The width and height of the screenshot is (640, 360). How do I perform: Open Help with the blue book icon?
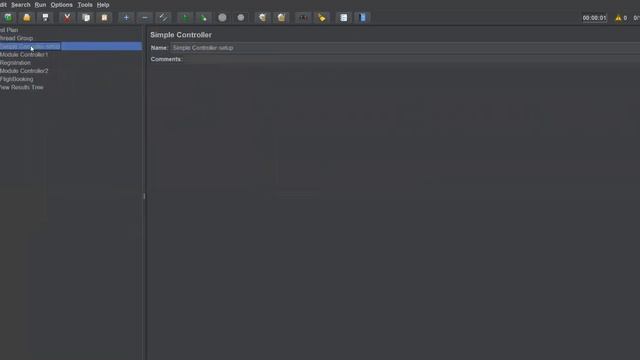(362, 18)
